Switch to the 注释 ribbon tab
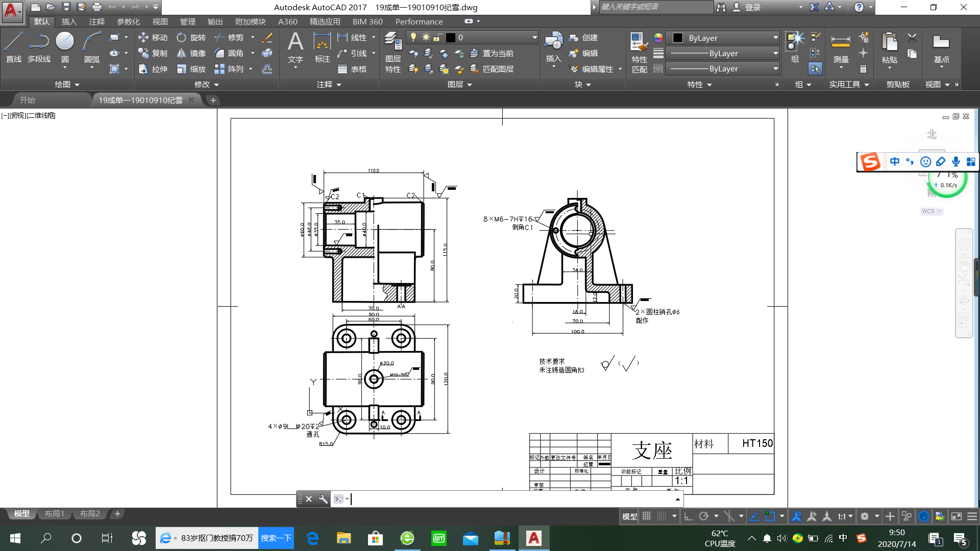Screen dimensions: 980x551 click(x=96, y=21)
